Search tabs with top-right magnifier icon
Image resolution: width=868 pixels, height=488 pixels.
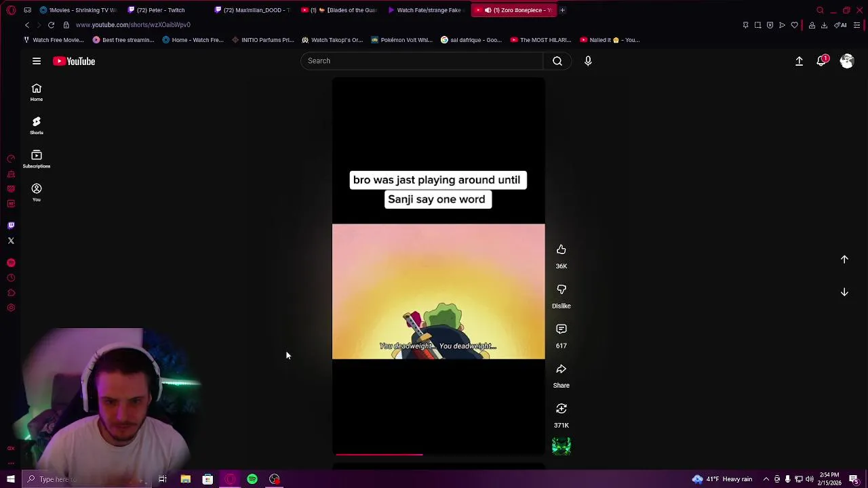tap(820, 10)
